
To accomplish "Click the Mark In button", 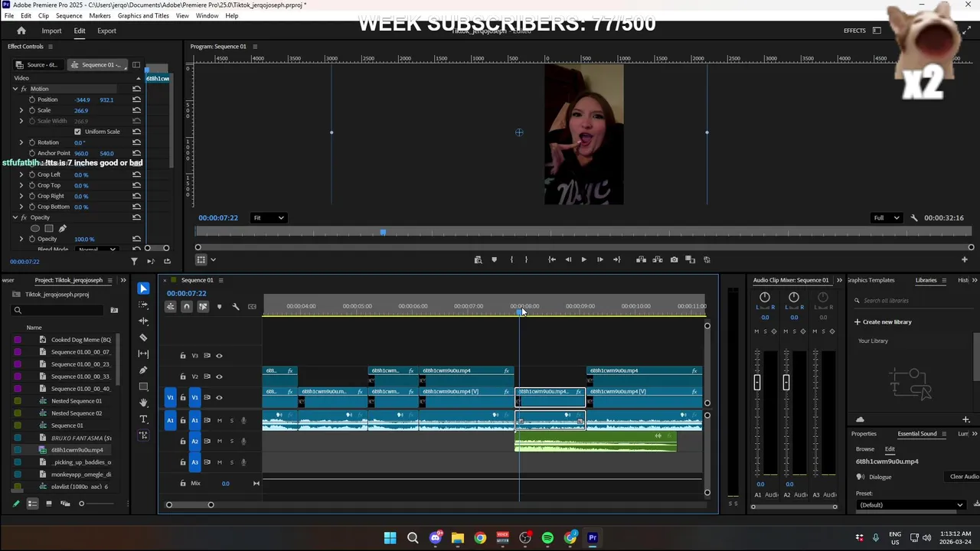I will coord(511,259).
